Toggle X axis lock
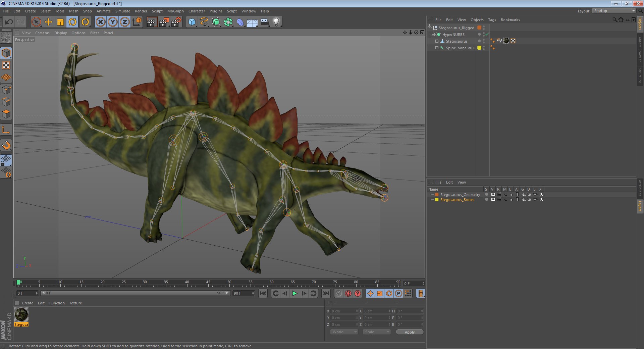This screenshot has height=349, width=644. click(100, 22)
